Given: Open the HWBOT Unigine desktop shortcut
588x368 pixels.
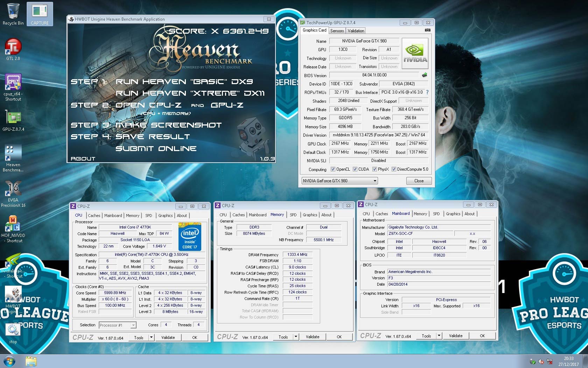Looking at the screenshot, I should tap(13, 300).
